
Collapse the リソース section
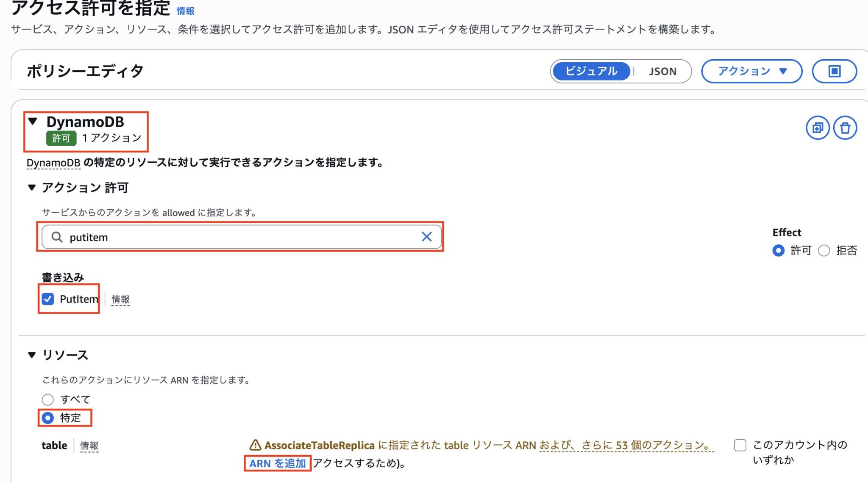pos(32,355)
